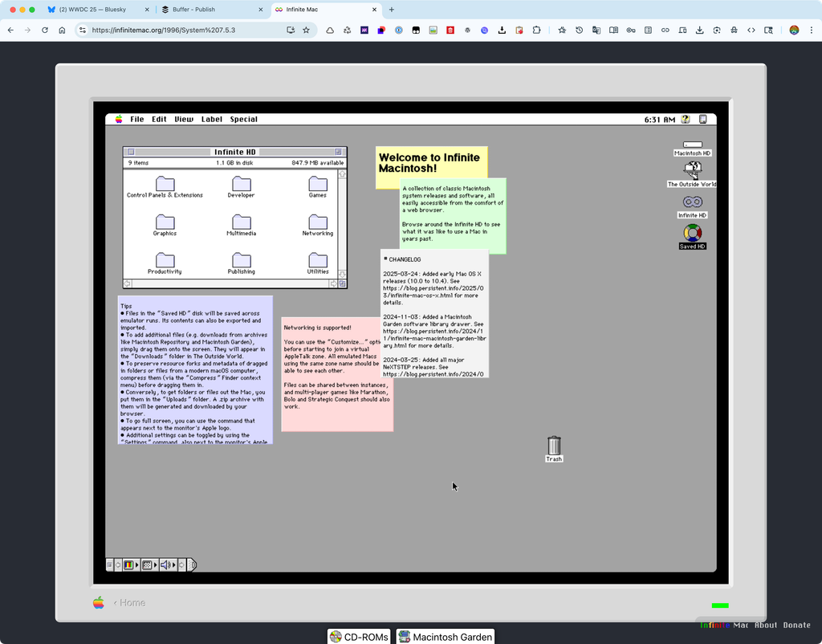Screen dimensions: 822x644
Task: Open the browser profile avatar
Action: point(794,30)
